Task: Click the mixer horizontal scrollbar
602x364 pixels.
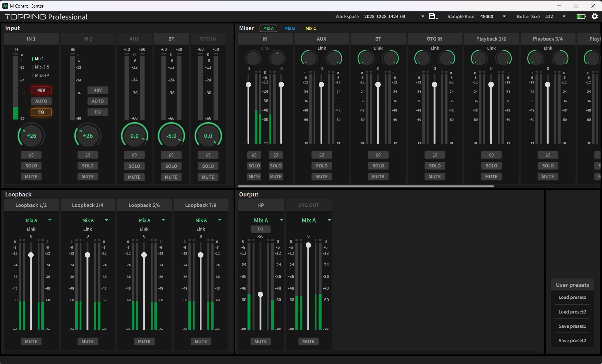Action: tap(366, 186)
